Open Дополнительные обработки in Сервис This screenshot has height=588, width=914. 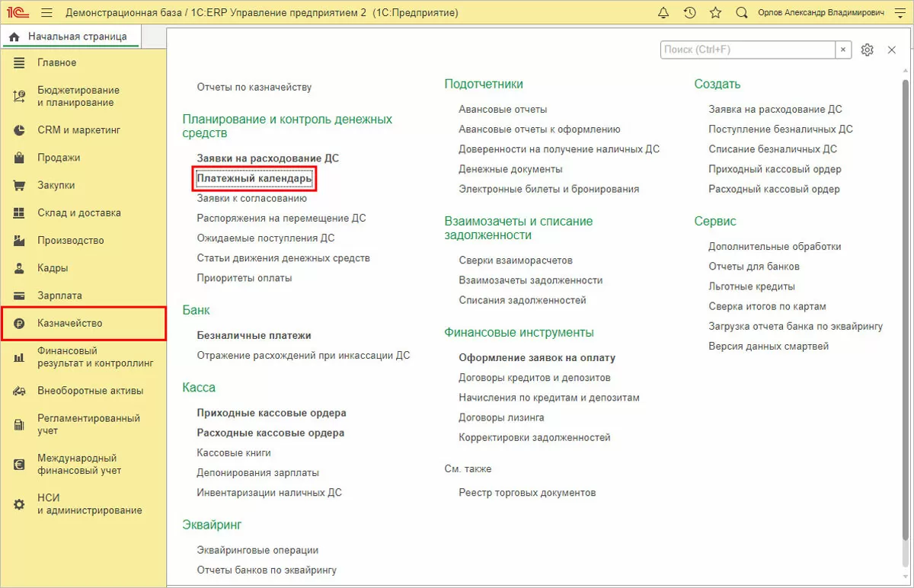[775, 247]
